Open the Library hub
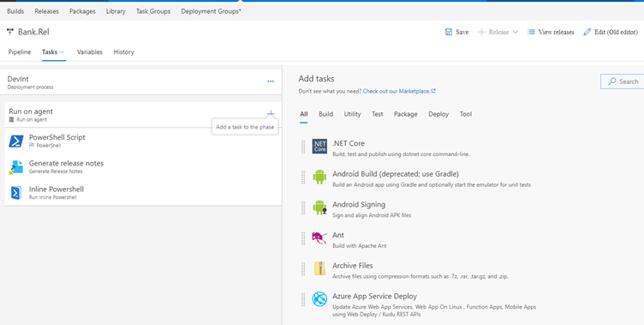Screen dimensions: 644x325 (x=116, y=11)
